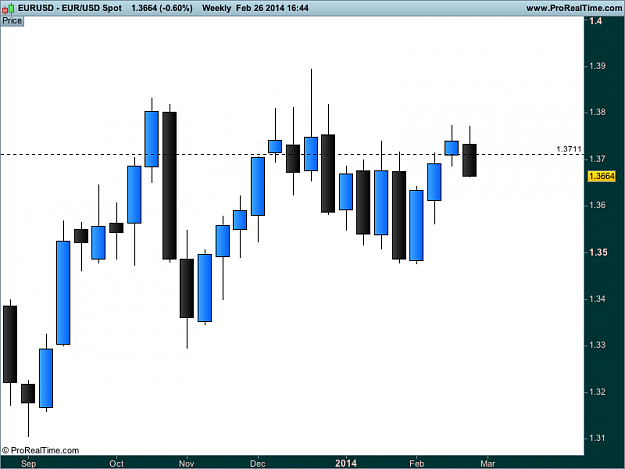Click the Feb 26 2014 16:44 timestamp
Screen dimensions: 625x469
(272, 8)
